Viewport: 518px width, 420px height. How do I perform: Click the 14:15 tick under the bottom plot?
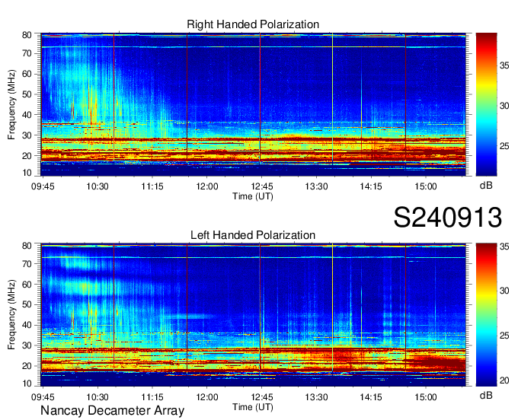(x=371, y=397)
